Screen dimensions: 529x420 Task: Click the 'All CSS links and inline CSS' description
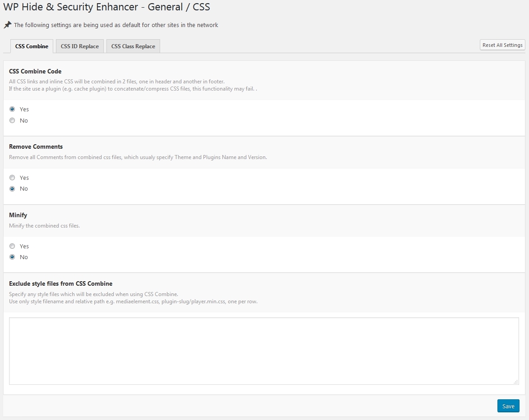click(x=117, y=82)
